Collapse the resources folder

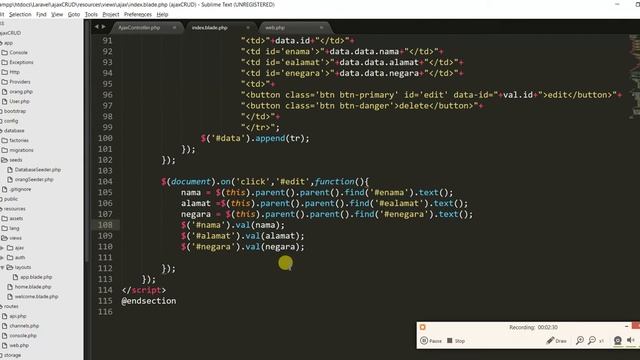(x=15, y=209)
